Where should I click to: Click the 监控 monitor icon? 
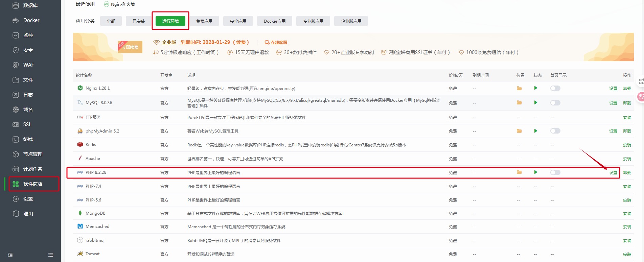(16, 35)
